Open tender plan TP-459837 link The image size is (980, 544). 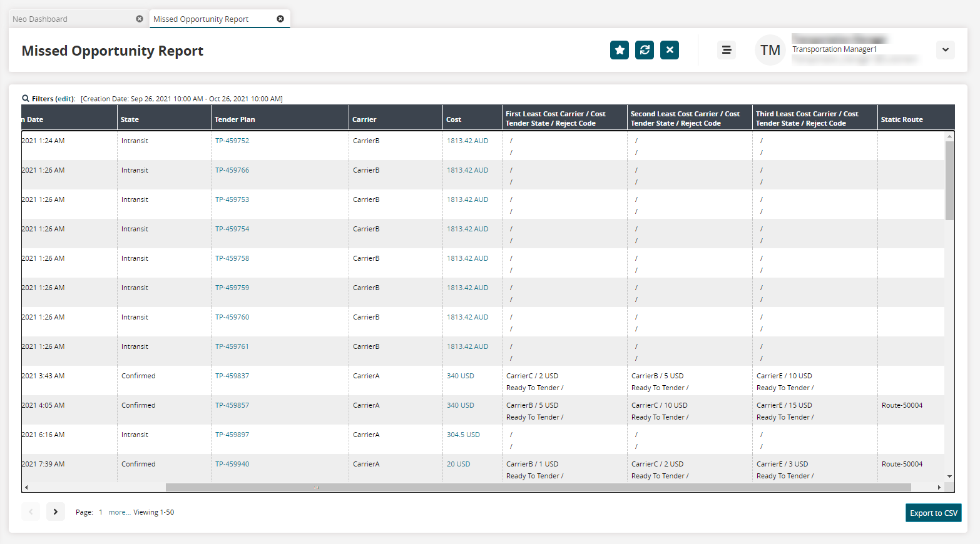pyautogui.click(x=232, y=376)
